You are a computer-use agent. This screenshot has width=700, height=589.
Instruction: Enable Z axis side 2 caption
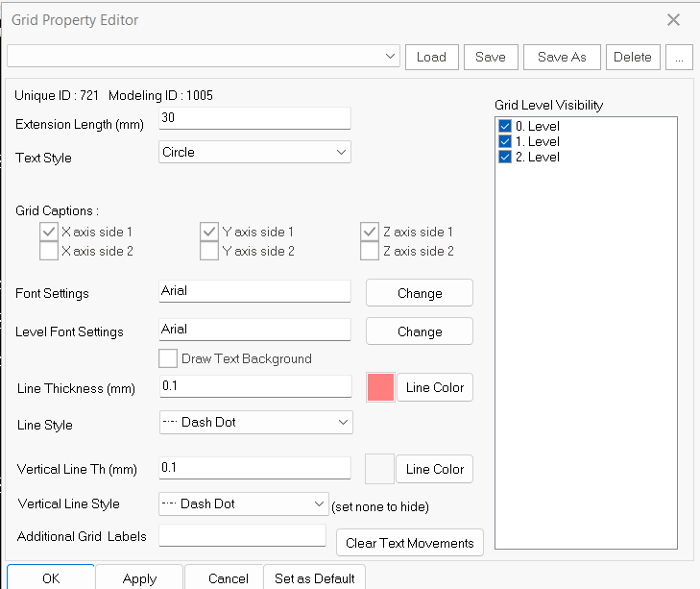370,252
